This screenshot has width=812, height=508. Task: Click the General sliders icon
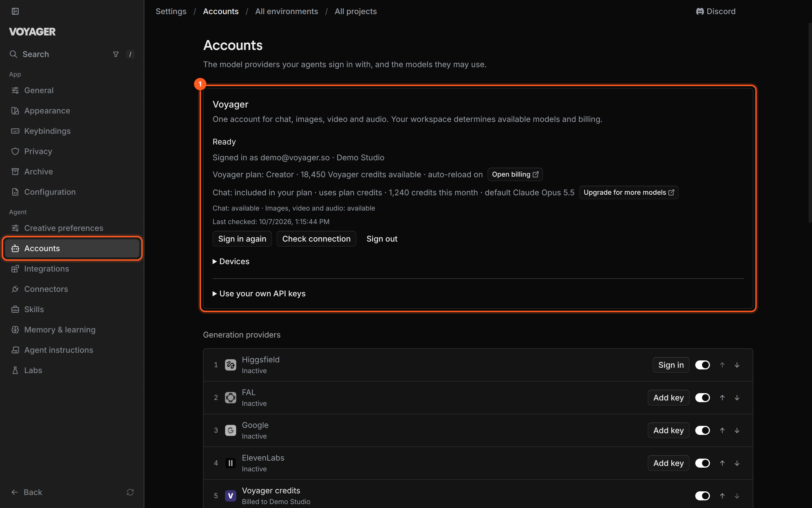point(15,90)
